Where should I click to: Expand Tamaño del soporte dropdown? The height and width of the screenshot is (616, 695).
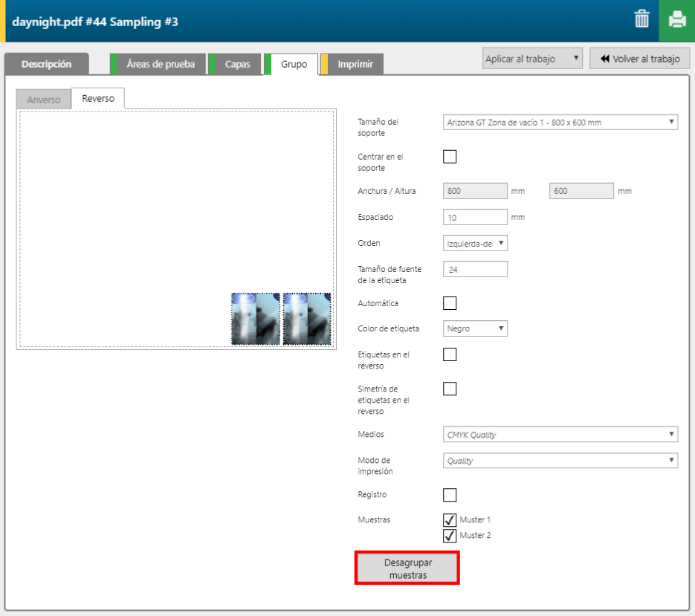tap(560, 122)
